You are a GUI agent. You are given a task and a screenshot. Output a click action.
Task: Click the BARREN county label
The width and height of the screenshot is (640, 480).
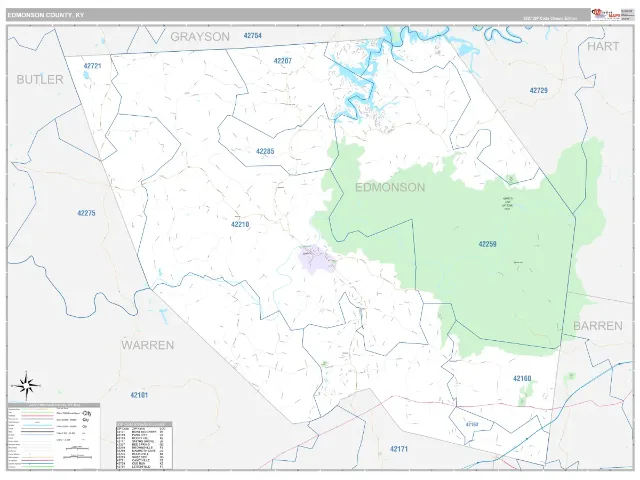tap(598, 326)
